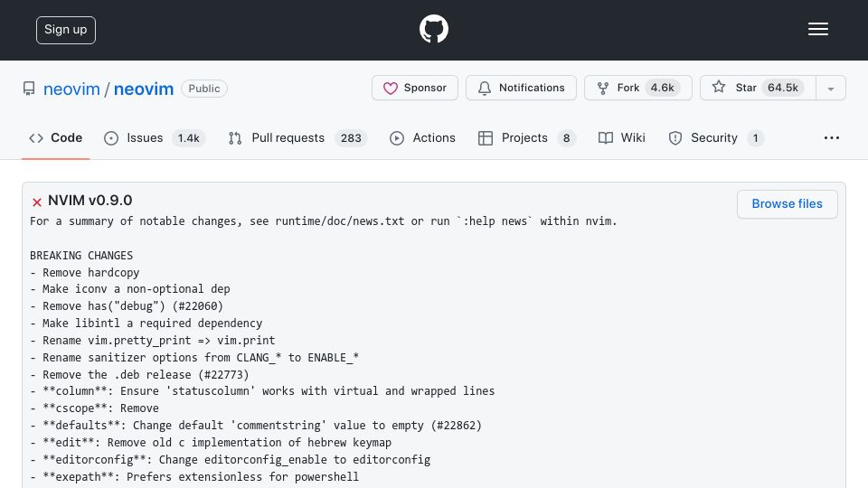
Task: Click the Issues circle icon
Action: point(111,138)
